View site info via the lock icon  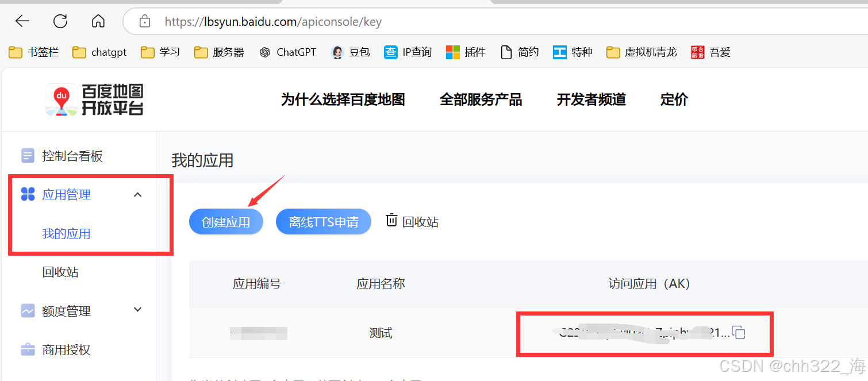[x=145, y=22]
